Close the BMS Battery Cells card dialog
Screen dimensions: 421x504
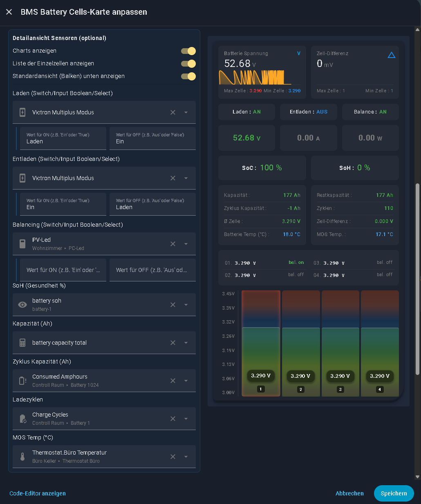point(9,12)
